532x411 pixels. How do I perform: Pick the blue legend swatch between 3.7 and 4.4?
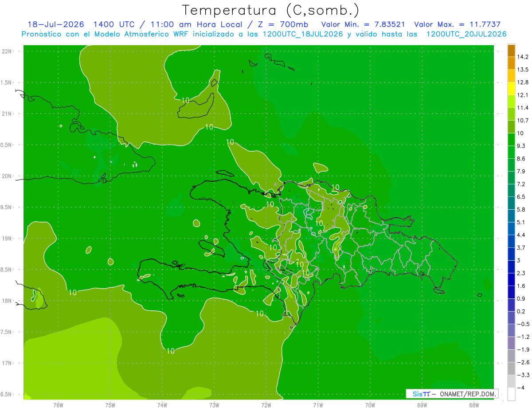(x=511, y=241)
